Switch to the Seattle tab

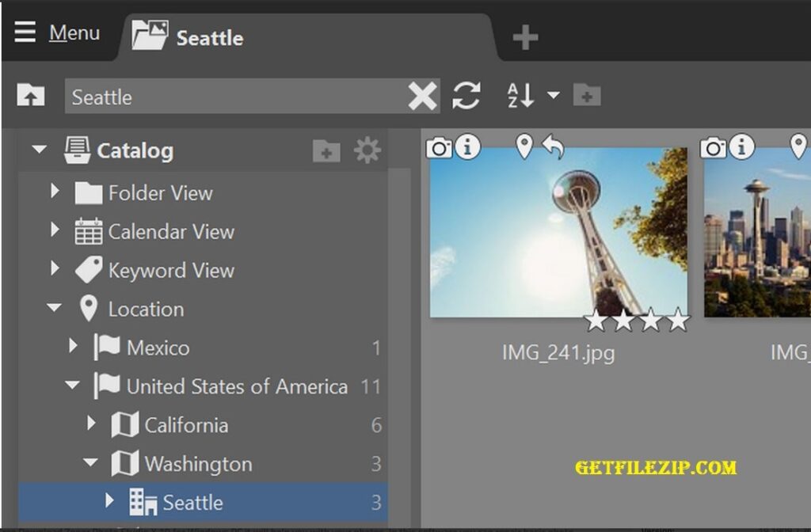[211, 36]
